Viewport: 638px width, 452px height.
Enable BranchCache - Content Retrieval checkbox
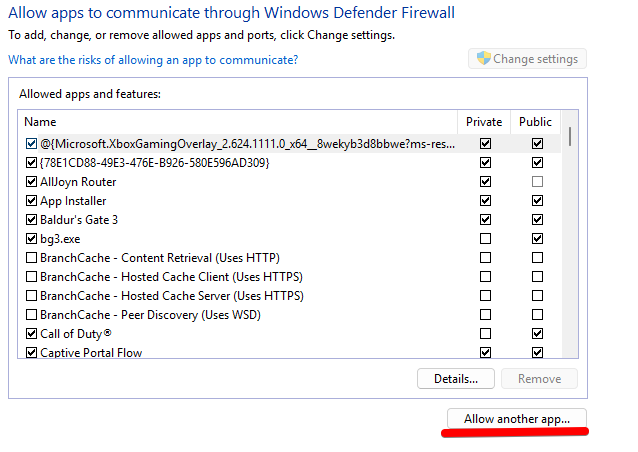point(31,258)
